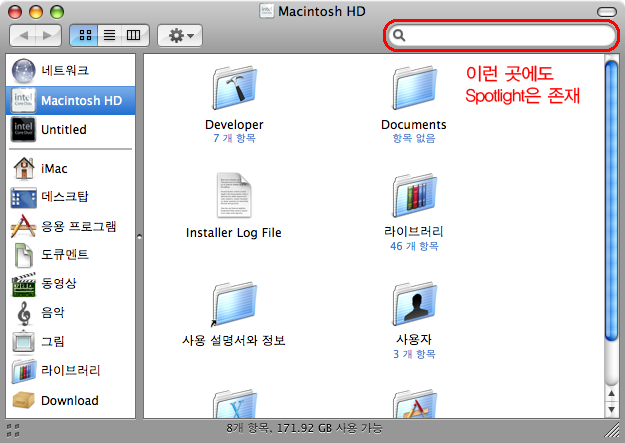This screenshot has height=443, width=625.
Task: Click the Macintosh HD title bar proxy icon
Action: 267,11
